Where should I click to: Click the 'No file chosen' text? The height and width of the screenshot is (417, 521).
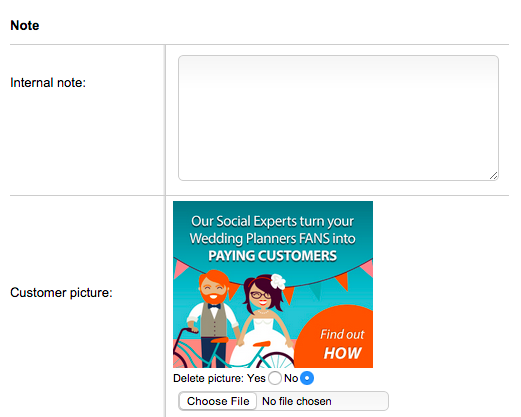(x=297, y=401)
